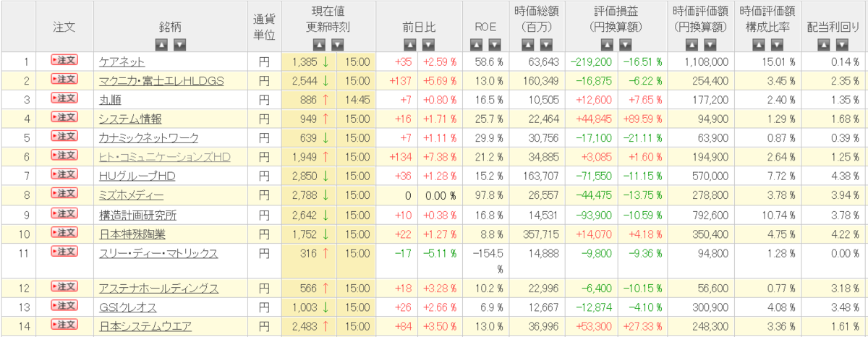Viewport: 868px width, 337px height.
Task: Sort 時価評価額 (円換算額) column descending
Action: [x=708, y=44]
